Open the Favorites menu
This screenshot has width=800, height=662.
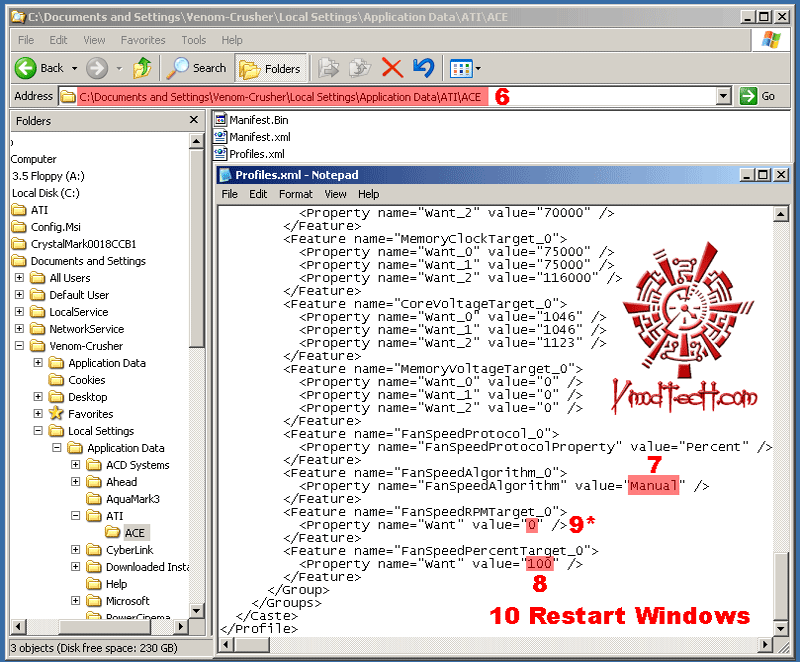coord(143,40)
